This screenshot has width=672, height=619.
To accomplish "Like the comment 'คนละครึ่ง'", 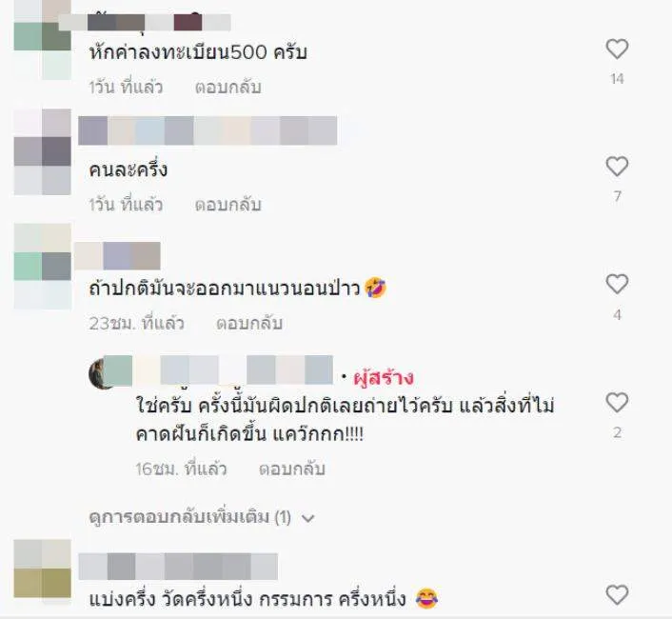I will pyautogui.click(x=617, y=167).
